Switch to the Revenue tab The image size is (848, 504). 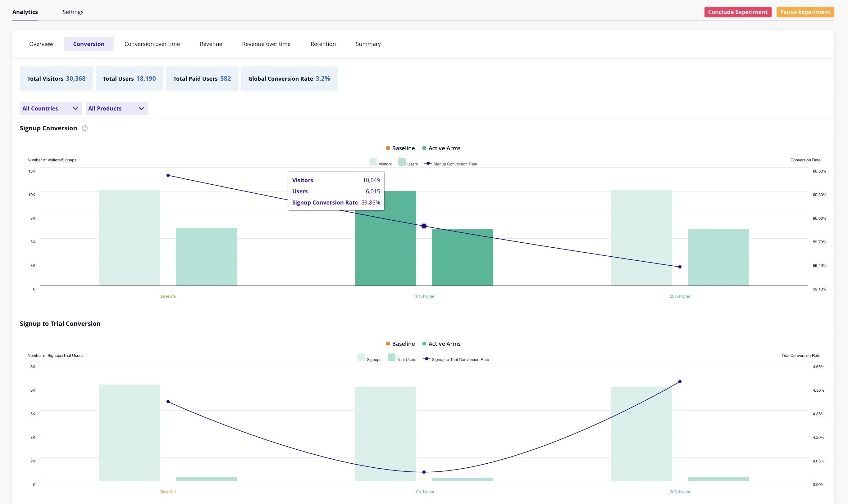(x=211, y=44)
